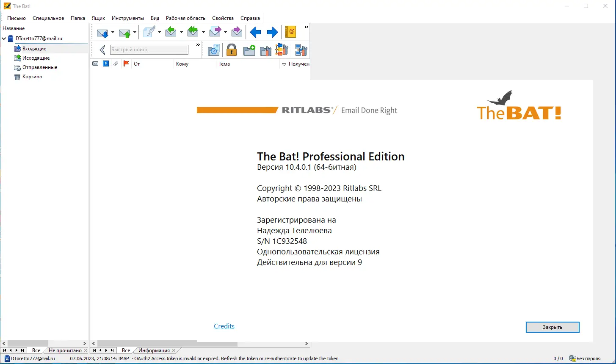Open the Специальное menu
616x364 pixels.
[x=48, y=18]
